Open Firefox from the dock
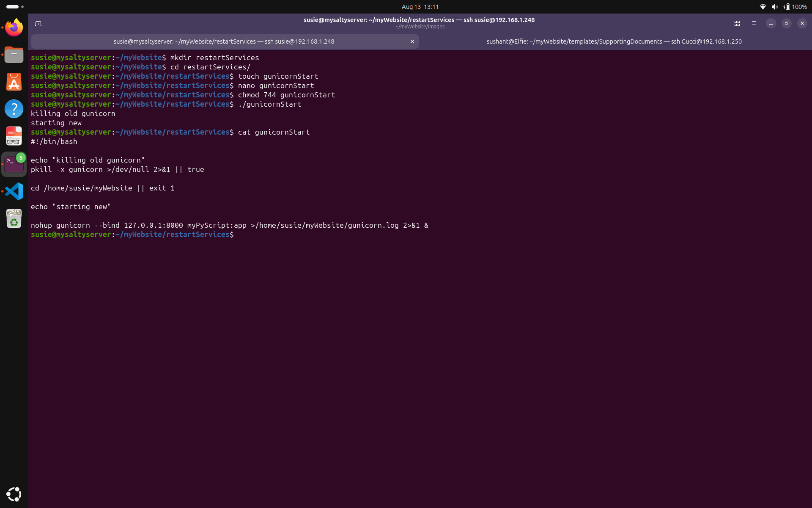Viewport: 812px width, 508px height. [14, 28]
